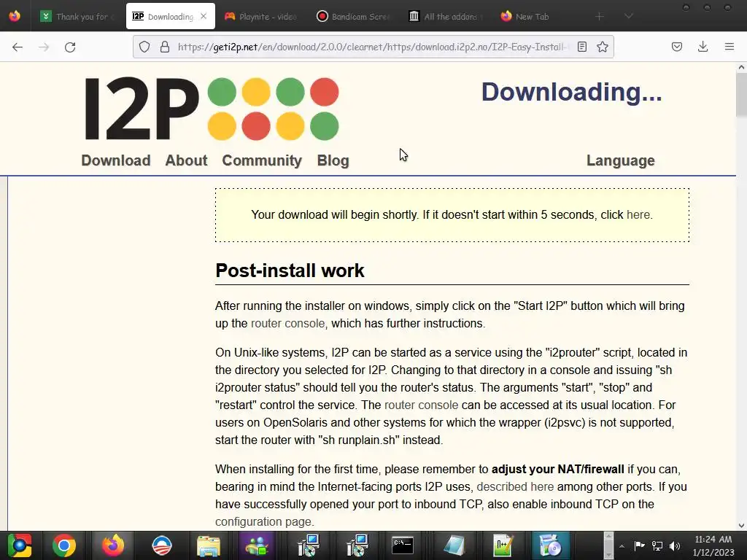
Task: Click the I2P logo
Action: [x=212, y=109]
